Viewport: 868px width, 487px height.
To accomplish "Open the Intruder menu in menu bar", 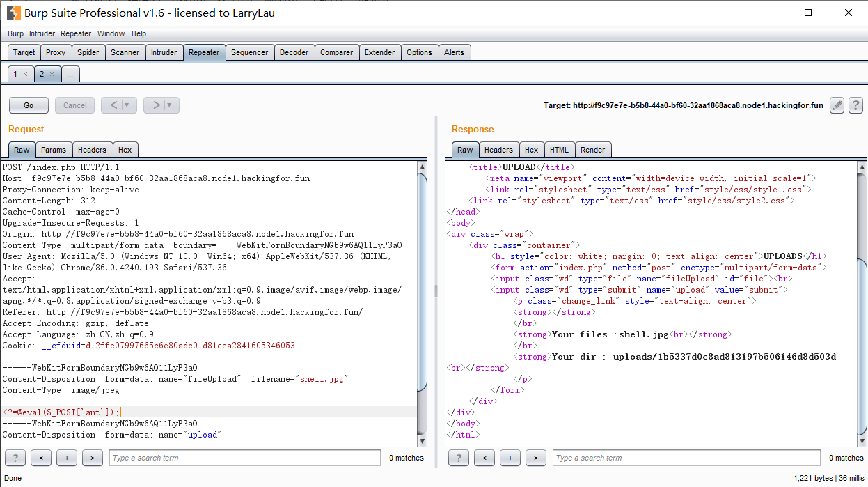I will (x=42, y=33).
